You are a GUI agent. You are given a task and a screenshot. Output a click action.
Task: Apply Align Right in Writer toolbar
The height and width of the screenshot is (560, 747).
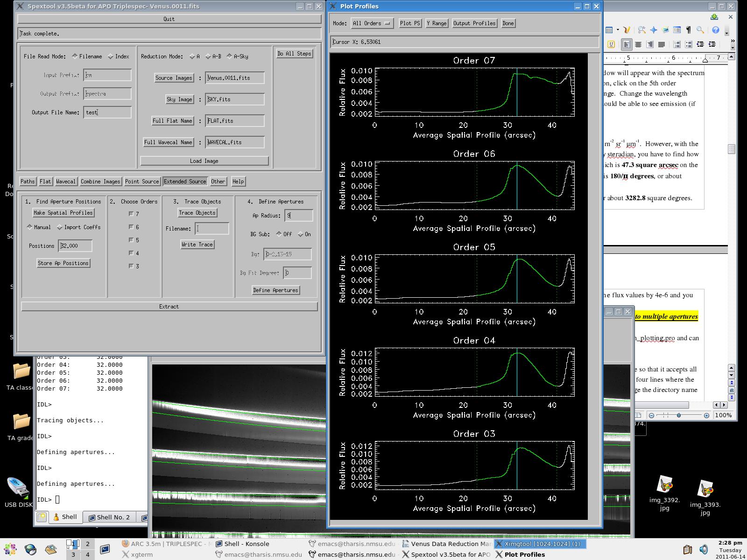click(x=650, y=44)
